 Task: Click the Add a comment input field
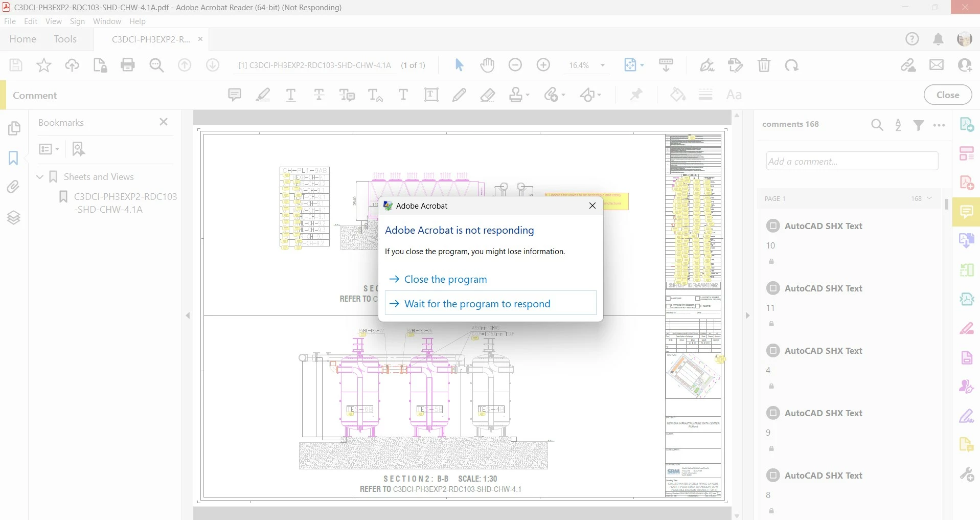pos(852,161)
